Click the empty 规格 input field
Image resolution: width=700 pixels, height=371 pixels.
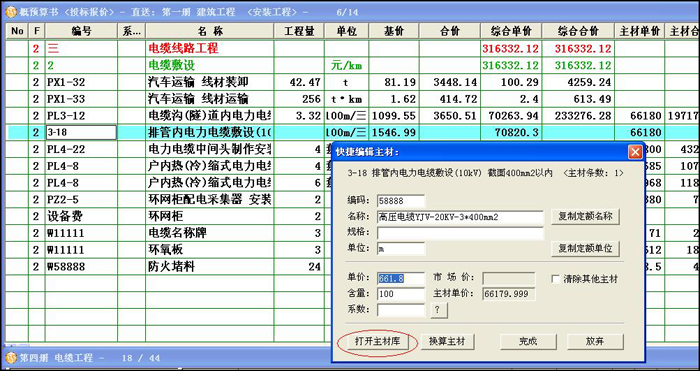coord(460,233)
